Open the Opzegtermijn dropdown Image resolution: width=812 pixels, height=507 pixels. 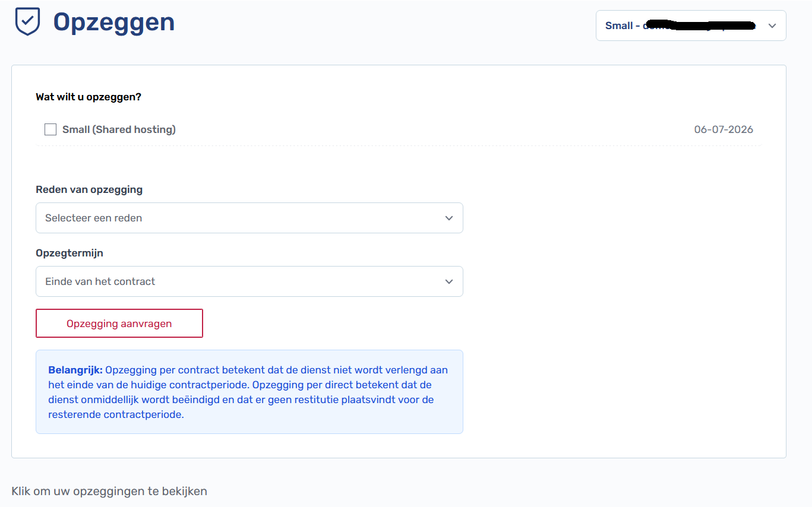click(x=249, y=281)
